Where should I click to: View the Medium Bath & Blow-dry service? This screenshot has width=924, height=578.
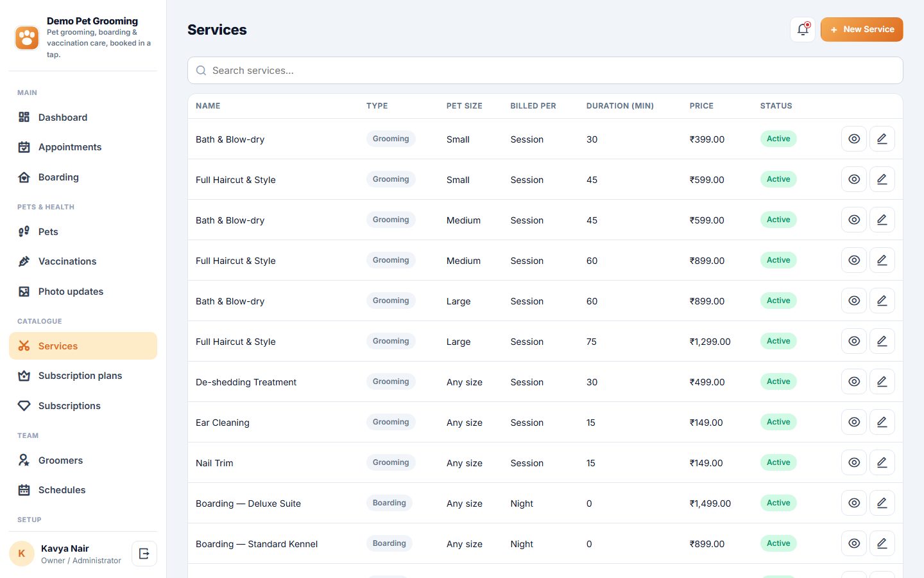coord(854,220)
